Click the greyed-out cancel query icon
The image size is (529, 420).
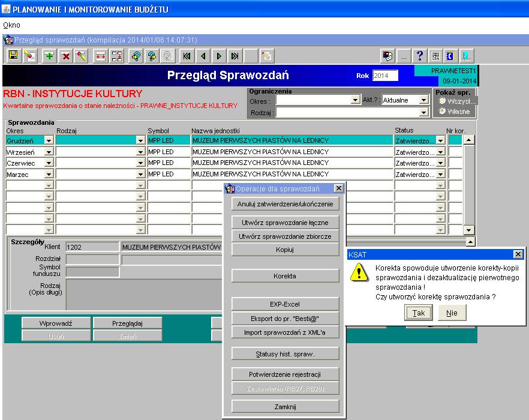click(168, 55)
